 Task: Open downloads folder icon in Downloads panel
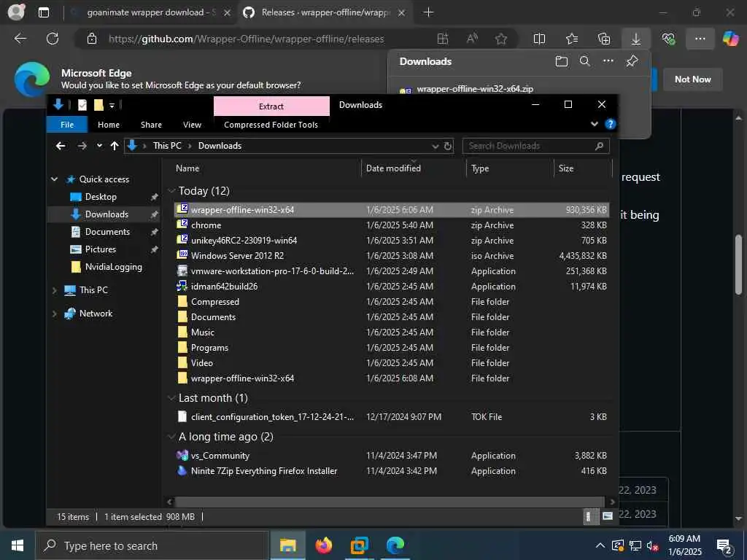click(x=562, y=61)
